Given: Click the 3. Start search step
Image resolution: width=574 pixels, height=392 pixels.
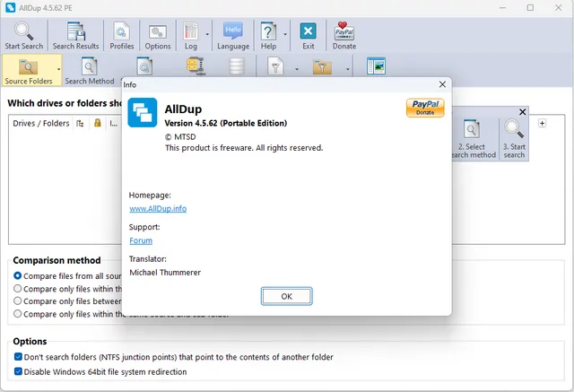Looking at the screenshot, I should tap(514, 139).
